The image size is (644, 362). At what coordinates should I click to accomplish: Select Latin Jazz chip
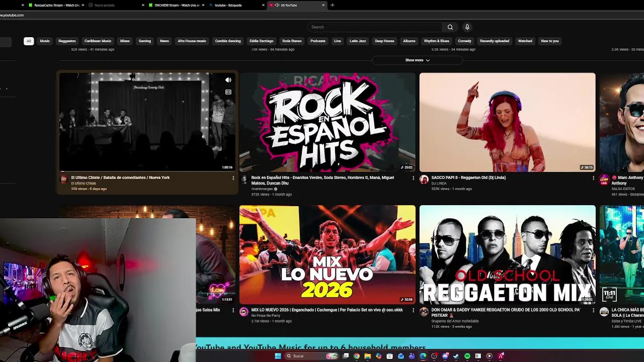pyautogui.click(x=358, y=41)
